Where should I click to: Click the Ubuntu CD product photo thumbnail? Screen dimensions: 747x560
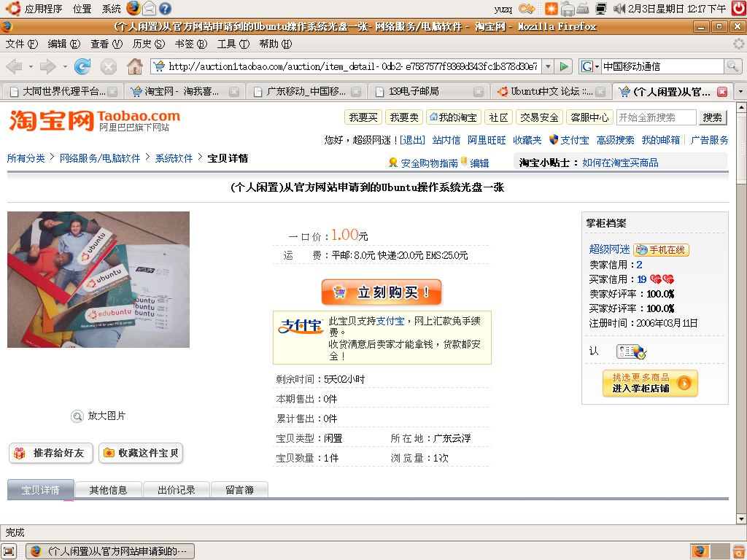pyautogui.click(x=98, y=279)
